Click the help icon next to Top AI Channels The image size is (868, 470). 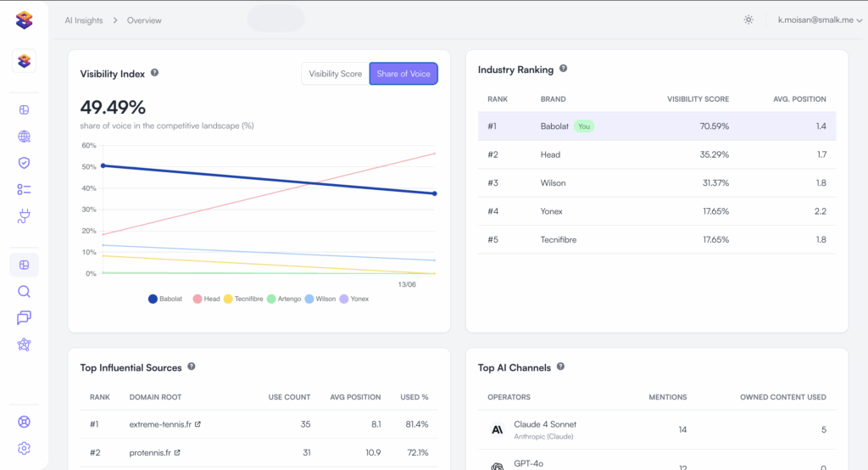tap(560, 366)
